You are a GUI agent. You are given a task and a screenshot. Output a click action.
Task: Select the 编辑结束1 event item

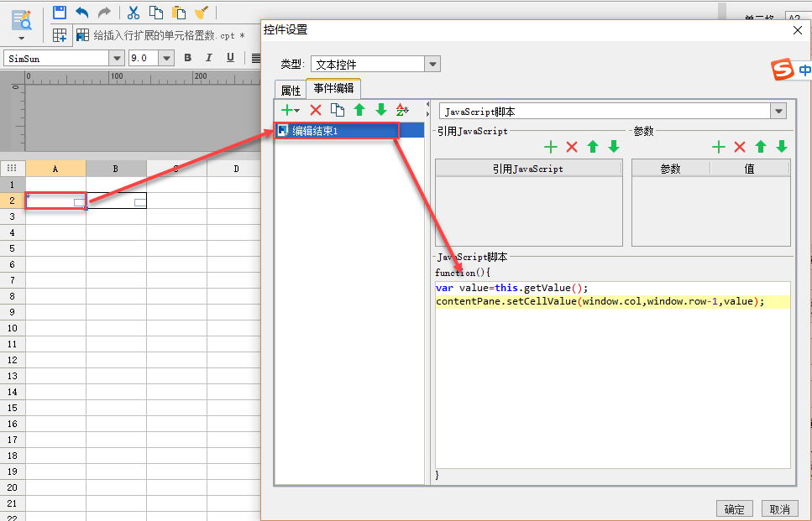coord(349,130)
